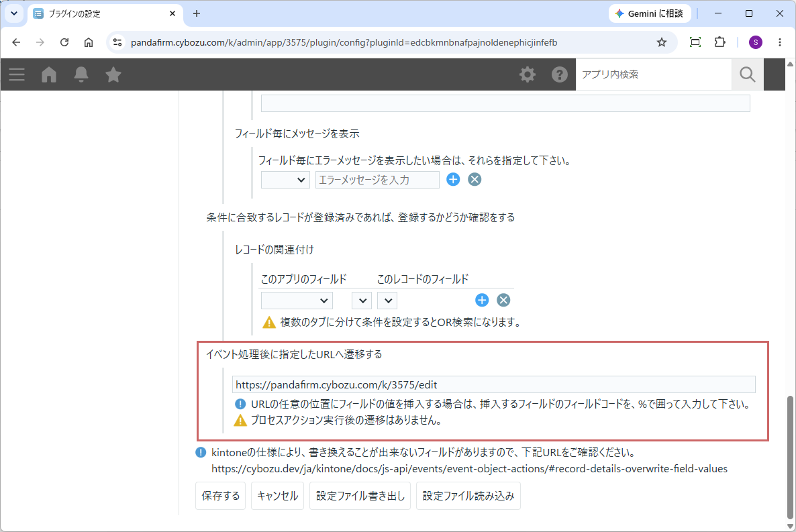796x532 pixels.
Task: Open the error message field dropdown
Action: click(x=285, y=180)
